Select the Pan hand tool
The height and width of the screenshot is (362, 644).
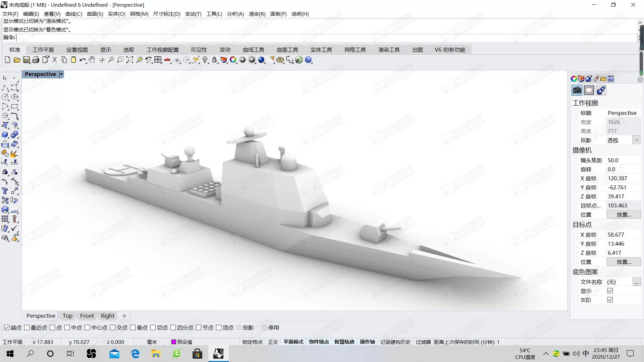pos(92,60)
